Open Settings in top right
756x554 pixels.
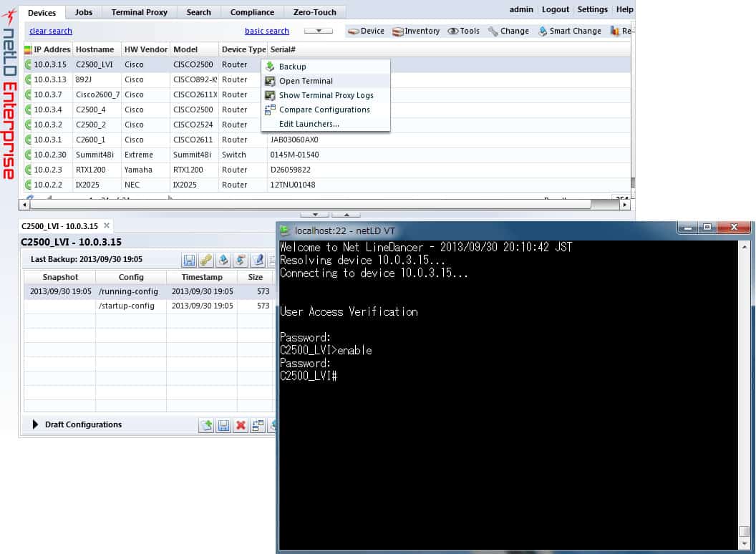(x=592, y=9)
